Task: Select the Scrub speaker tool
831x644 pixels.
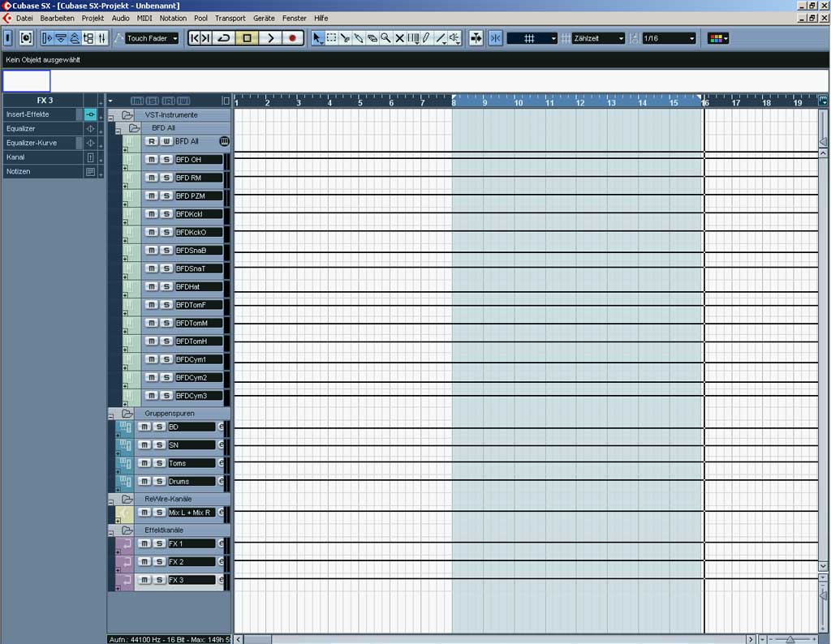Action: 454,38
